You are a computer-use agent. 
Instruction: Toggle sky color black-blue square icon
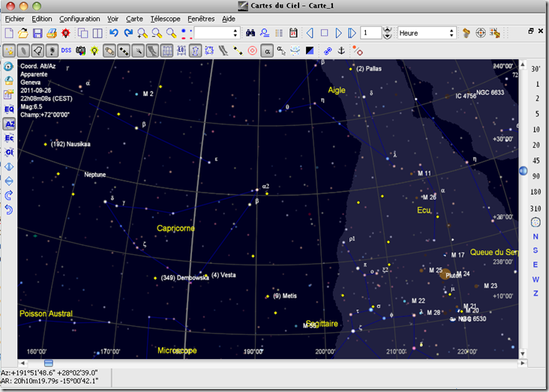click(310, 51)
